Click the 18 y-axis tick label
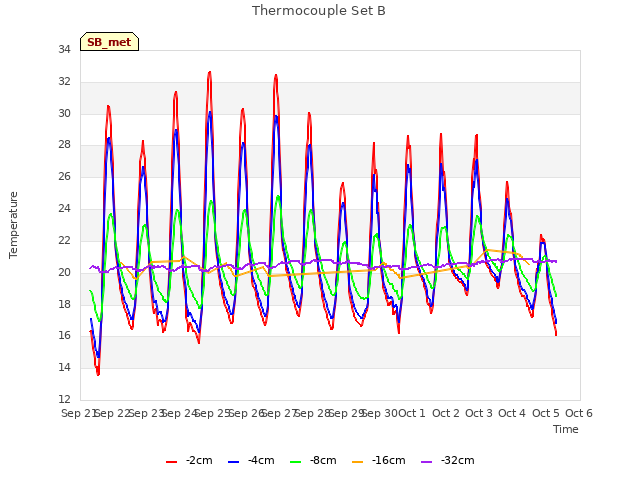Screen dimensions: 640x480 pyautogui.click(x=64, y=304)
